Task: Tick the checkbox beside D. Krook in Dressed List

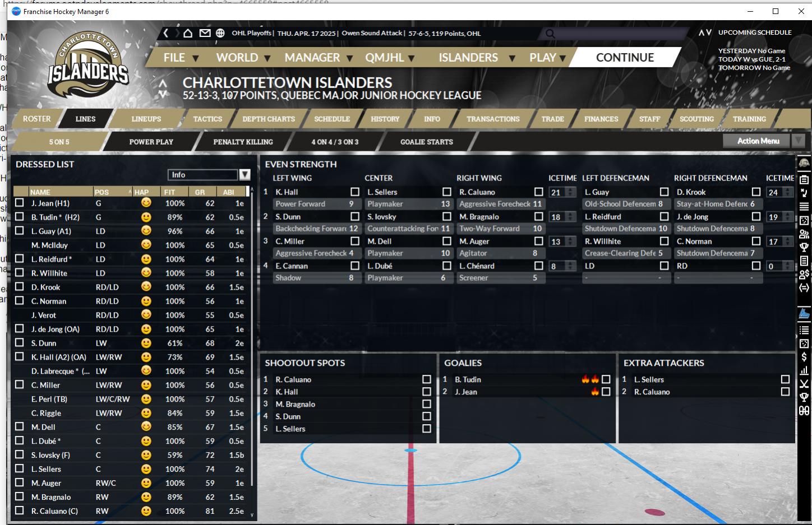Action: pos(20,287)
